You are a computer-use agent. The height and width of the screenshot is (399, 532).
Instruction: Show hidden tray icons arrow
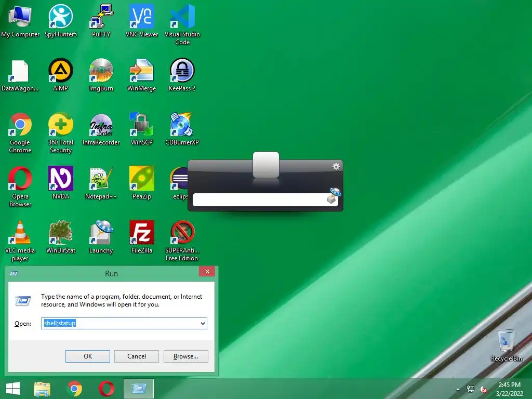pyautogui.click(x=458, y=389)
